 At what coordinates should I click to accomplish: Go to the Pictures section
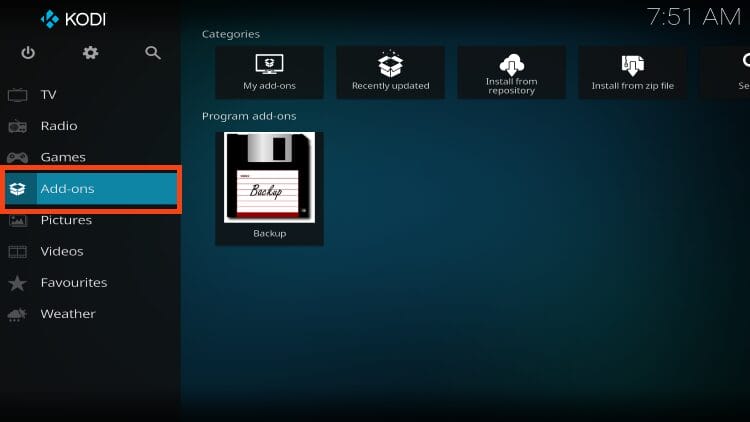(91, 220)
